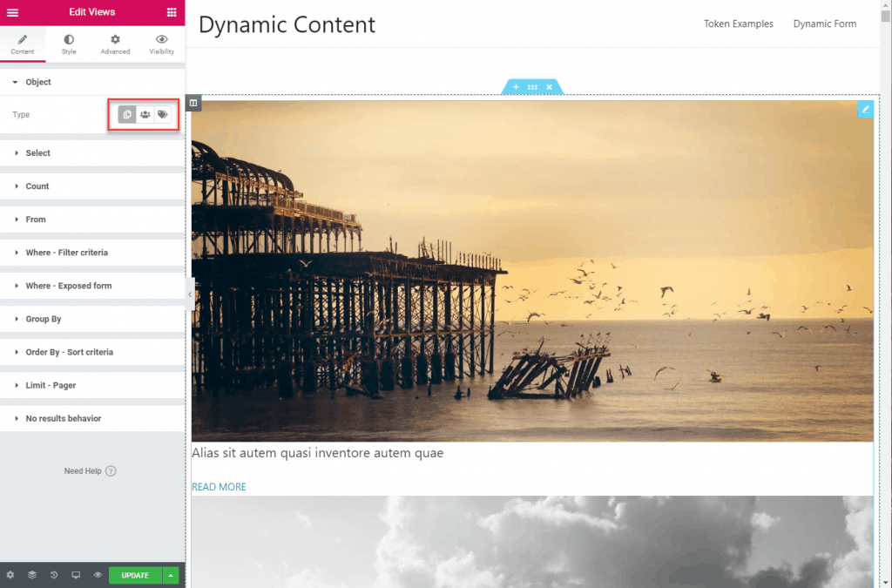Open the Navigator layers icon

[x=32, y=575]
